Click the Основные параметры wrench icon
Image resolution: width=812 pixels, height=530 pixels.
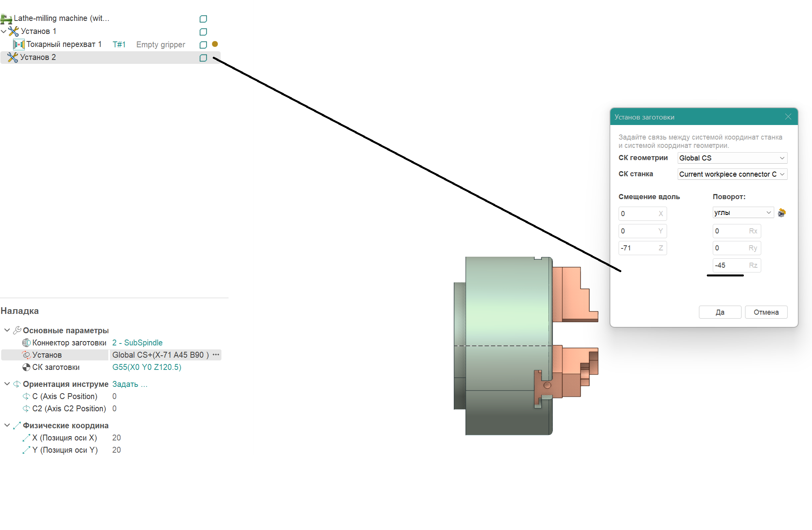17,330
